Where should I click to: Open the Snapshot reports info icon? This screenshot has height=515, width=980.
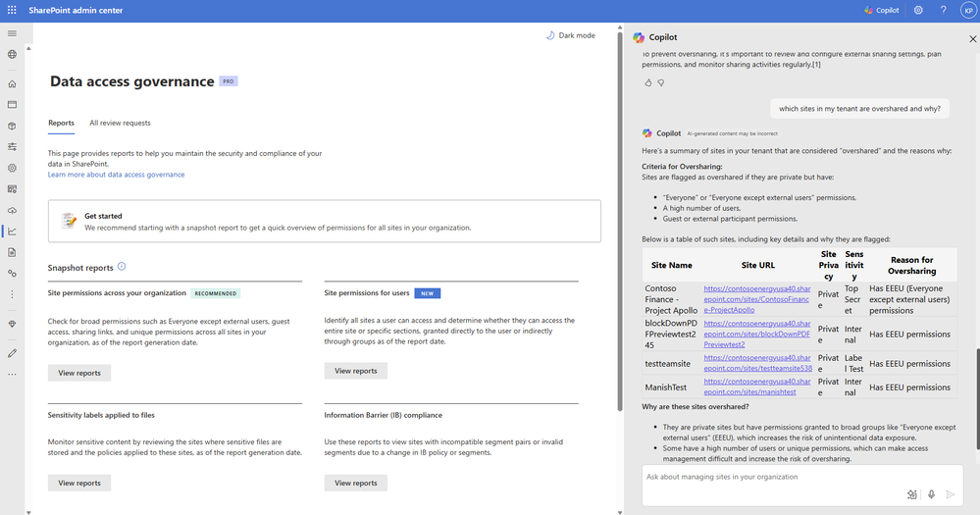(x=122, y=266)
